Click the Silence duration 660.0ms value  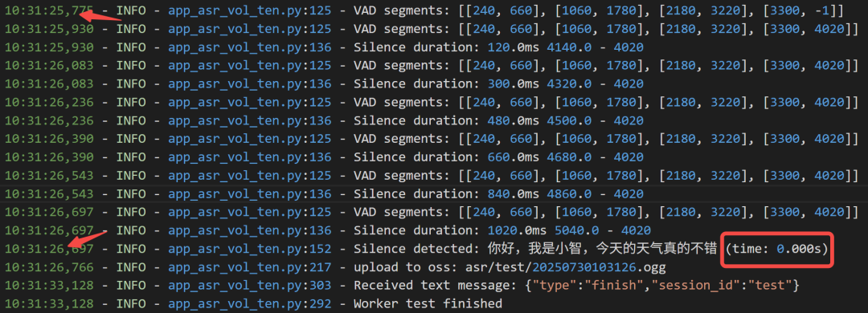(513, 157)
